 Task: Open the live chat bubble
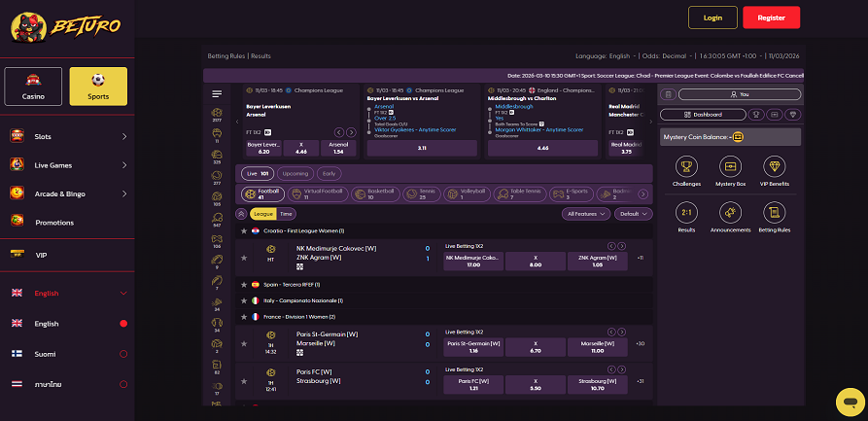point(851,403)
